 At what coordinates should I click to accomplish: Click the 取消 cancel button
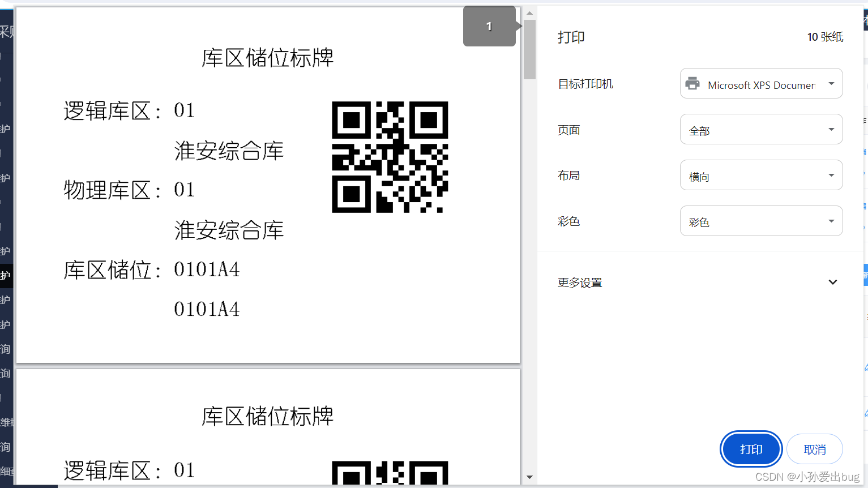click(x=815, y=450)
